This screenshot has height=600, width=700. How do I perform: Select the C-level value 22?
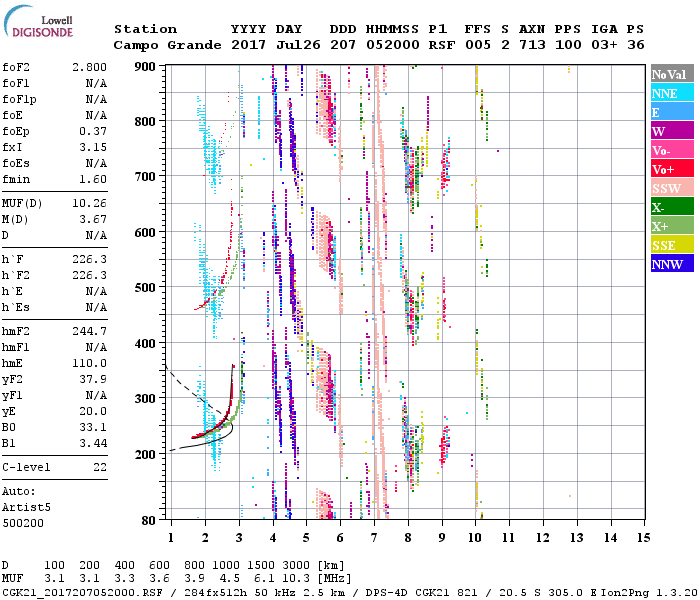point(100,467)
